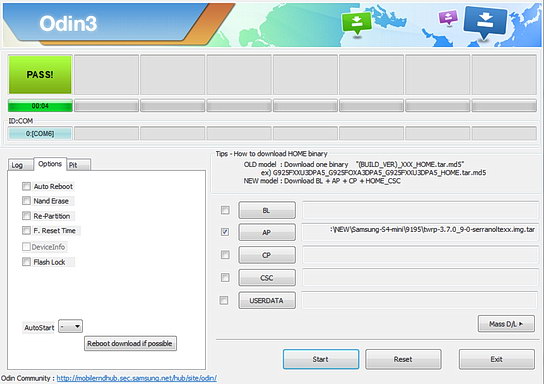Click Reboot download if possible button

130,343
